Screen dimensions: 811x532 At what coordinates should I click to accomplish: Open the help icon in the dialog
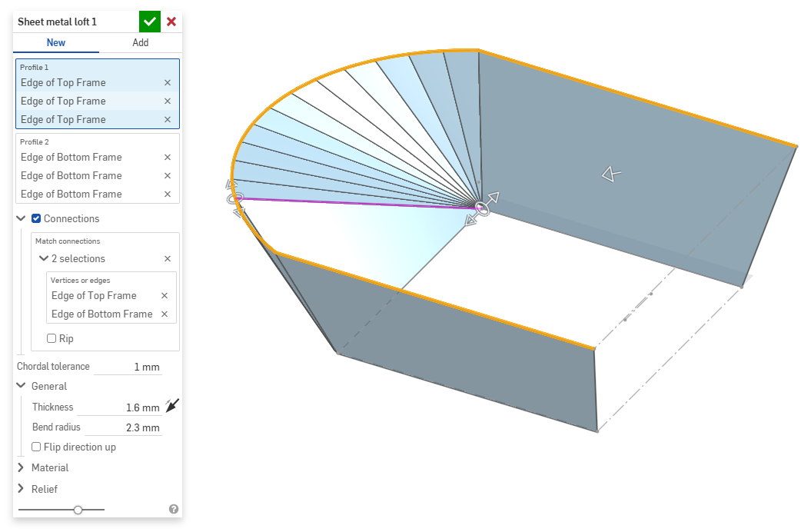tap(174, 509)
